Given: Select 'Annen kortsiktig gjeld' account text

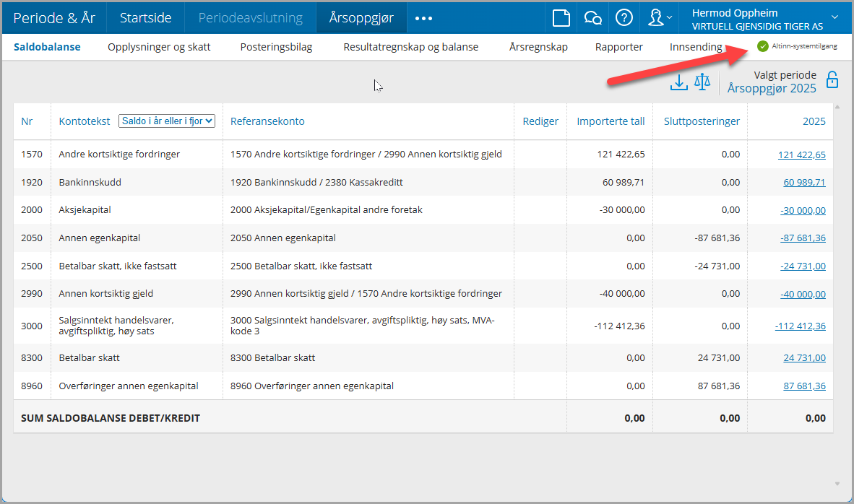Looking at the screenshot, I should (x=105, y=293).
